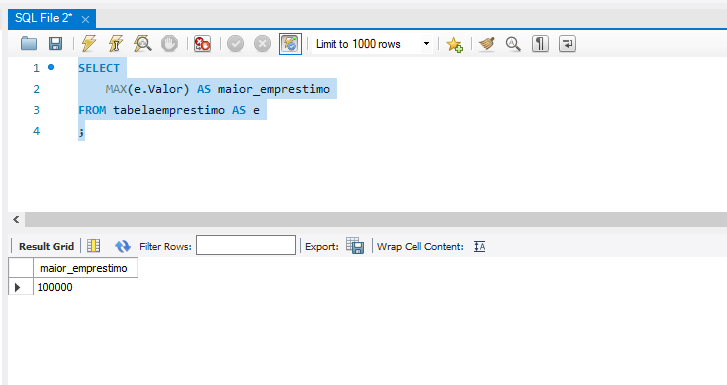Select the maior_emprestimo column header
Viewport: 727px width, 385px height.
[85, 268]
